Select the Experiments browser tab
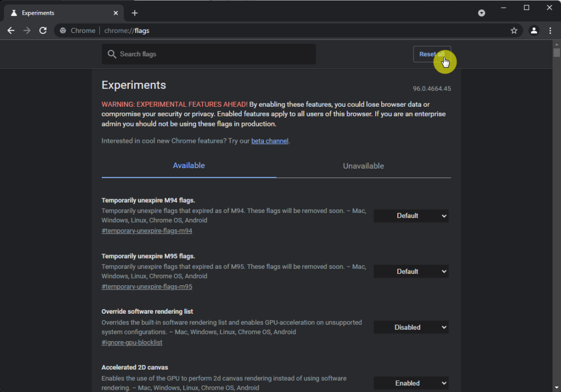 point(64,13)
